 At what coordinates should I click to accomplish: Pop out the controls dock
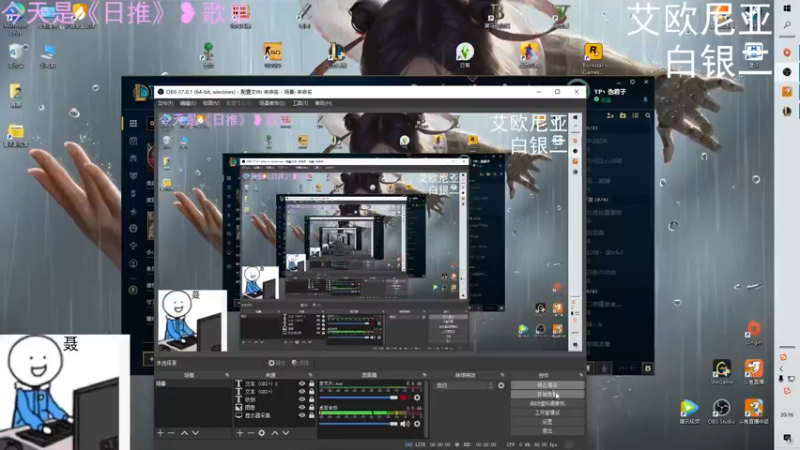[x=581, y=375]
